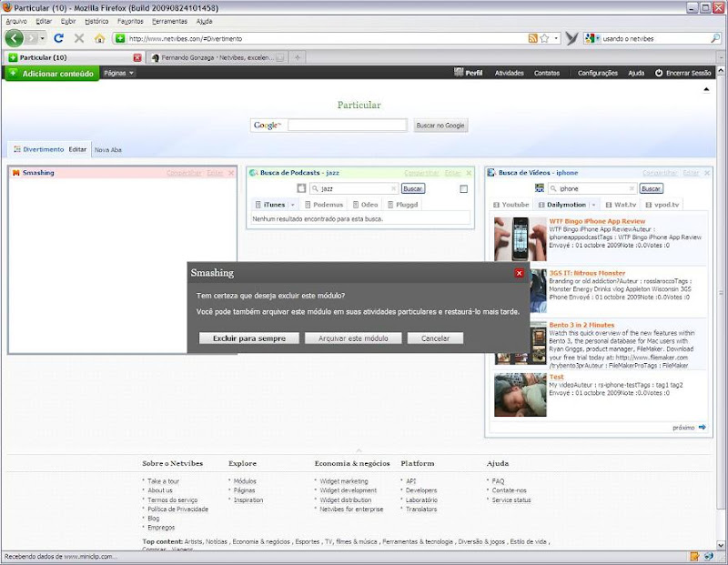
Task: Click the browser address bar URL
Action: 186,39
